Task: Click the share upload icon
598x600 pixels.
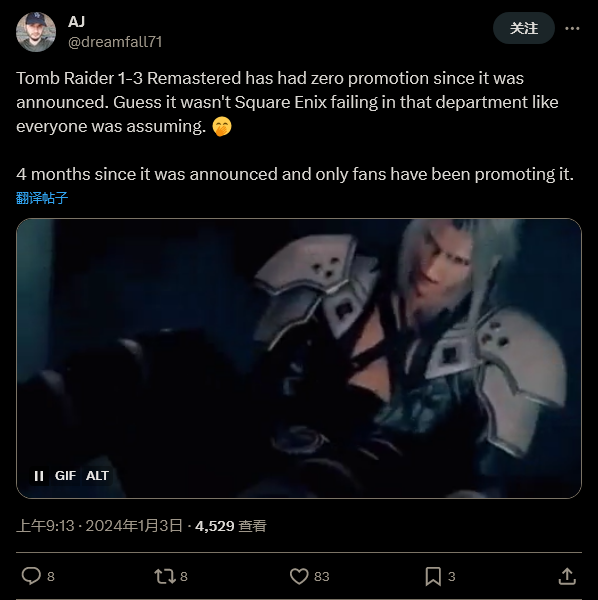Action: pos(567,576)
